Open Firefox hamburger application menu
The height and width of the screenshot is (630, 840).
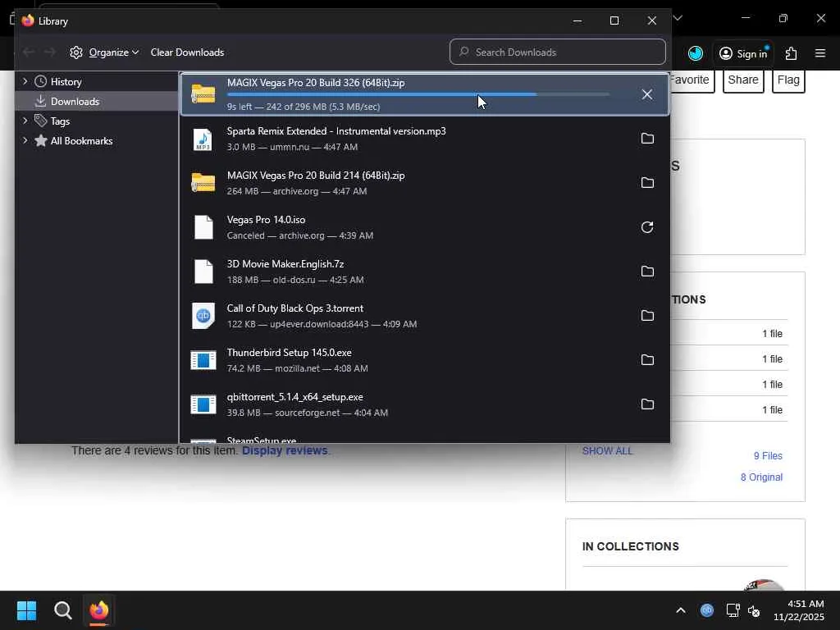tap(820, 53)
